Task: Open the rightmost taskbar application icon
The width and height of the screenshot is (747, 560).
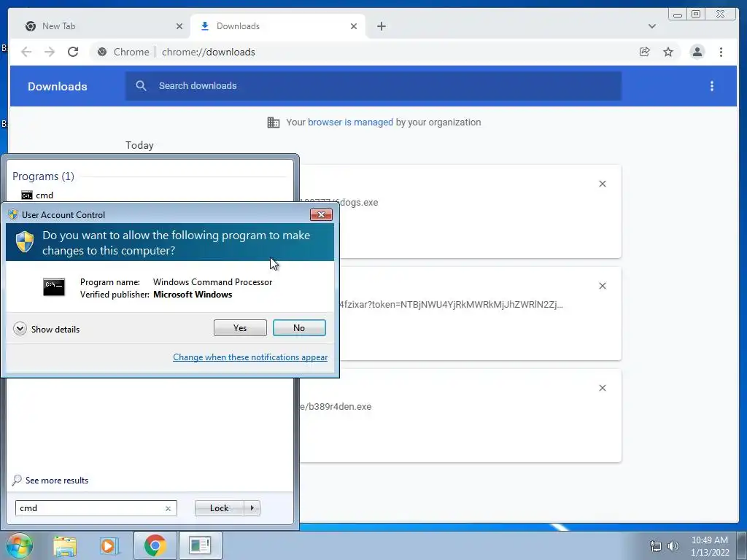Action: [200, 545]
